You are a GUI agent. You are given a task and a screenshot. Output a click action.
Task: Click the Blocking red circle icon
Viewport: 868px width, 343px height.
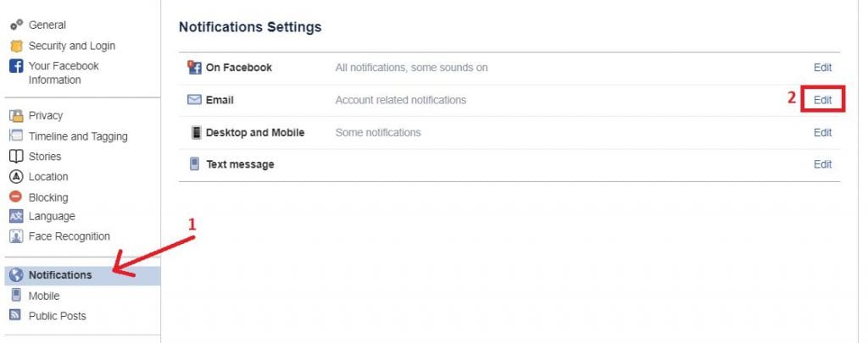point(15,197)
